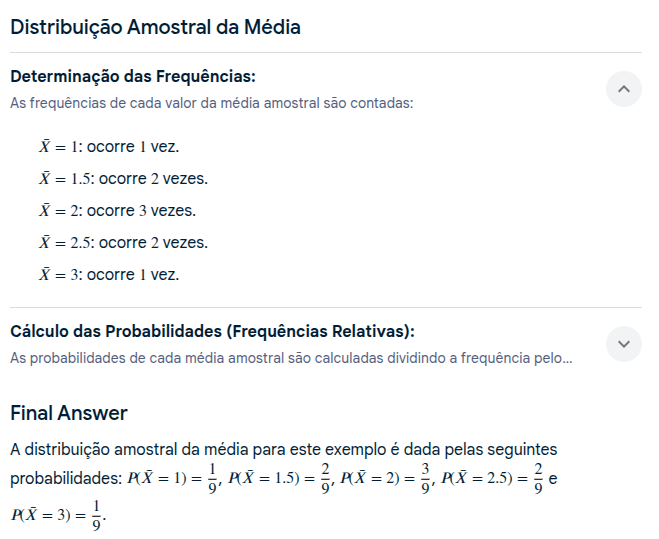This screenshot has width=659, height=539.
Task: Click the Determinação das Frequências header
Action: 133,77
